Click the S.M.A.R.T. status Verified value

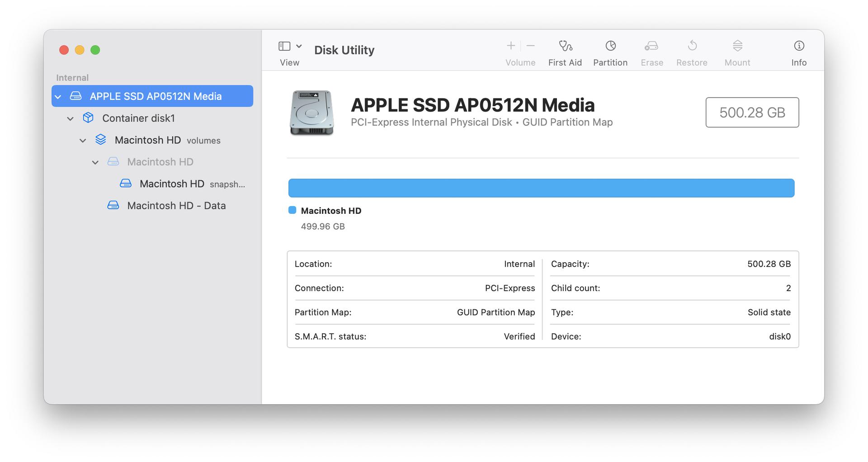519,336
